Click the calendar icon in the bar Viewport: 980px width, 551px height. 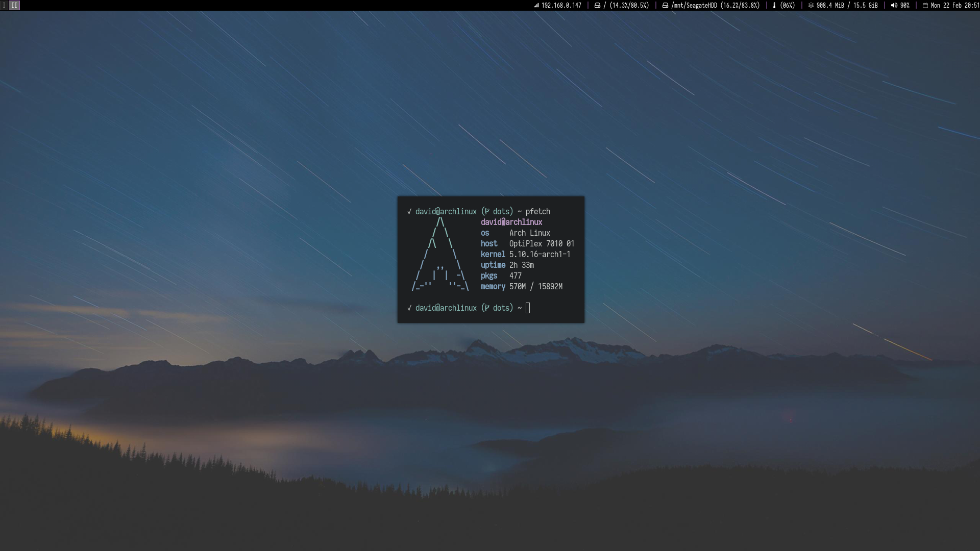click(925, 5)
